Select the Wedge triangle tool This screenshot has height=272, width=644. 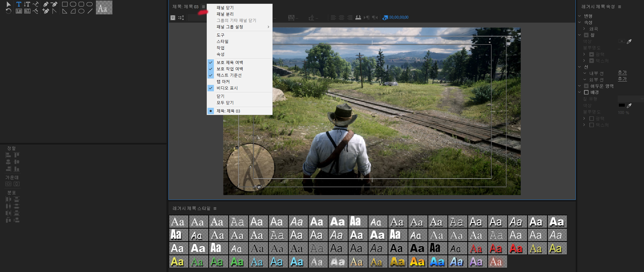[x=65, y=11]
